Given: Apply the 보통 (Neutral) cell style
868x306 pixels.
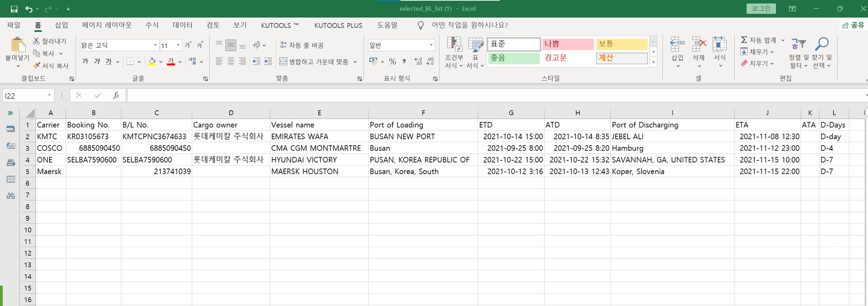Looking at the screenshot, I should [622, 44].
